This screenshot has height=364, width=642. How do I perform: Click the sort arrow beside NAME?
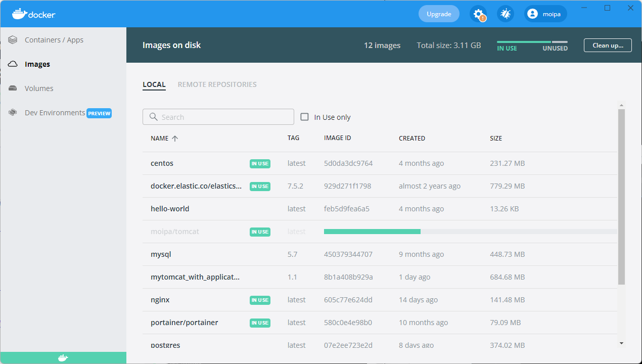[175, 139]
